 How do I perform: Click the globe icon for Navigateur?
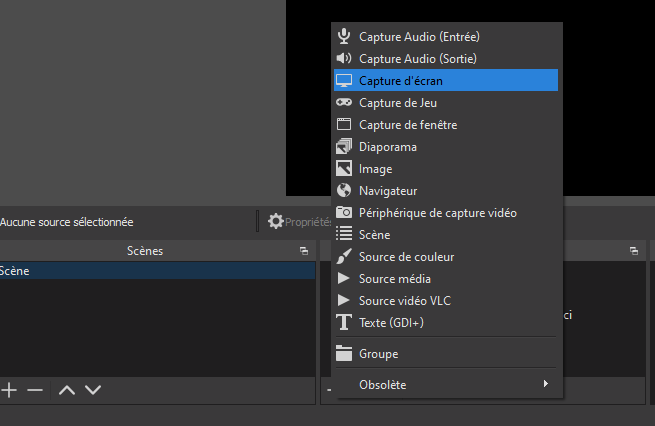pyautogui.click(x=344, y=190)
